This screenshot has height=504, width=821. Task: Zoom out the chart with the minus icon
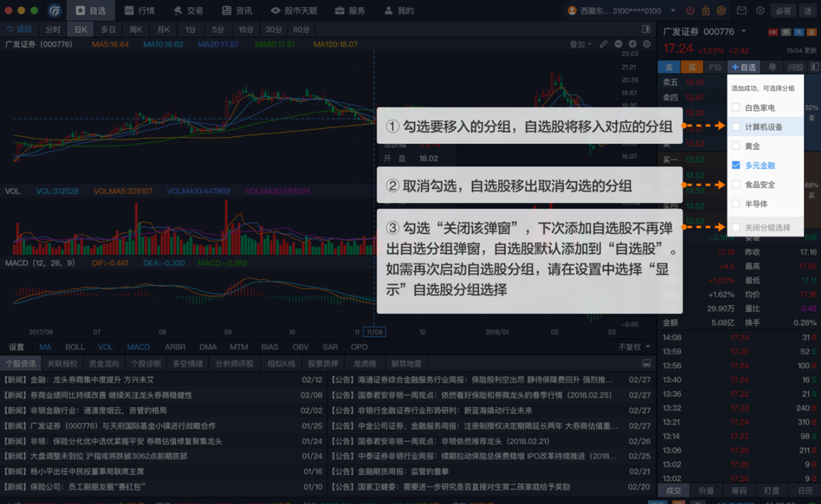(x=618, y=44)
